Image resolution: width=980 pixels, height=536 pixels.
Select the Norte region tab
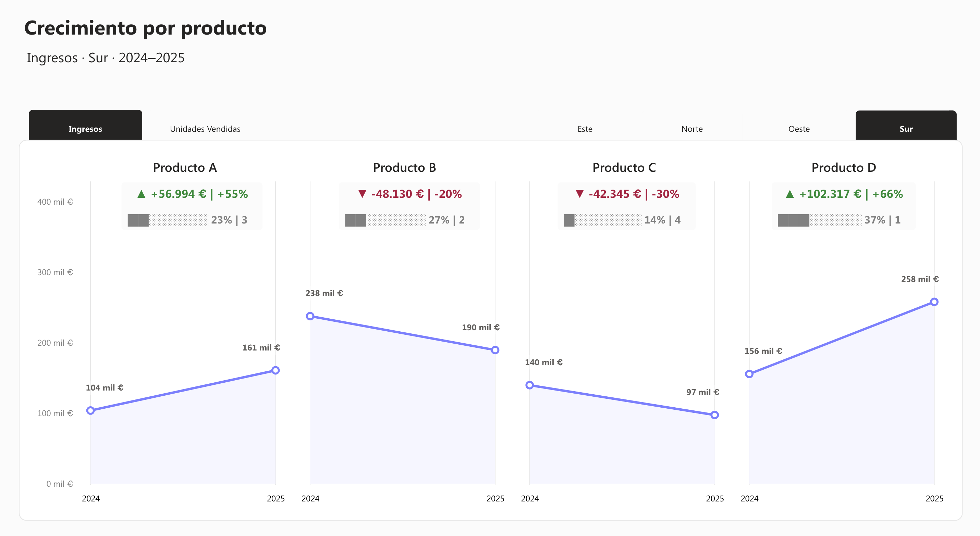[x=692, y=129]
